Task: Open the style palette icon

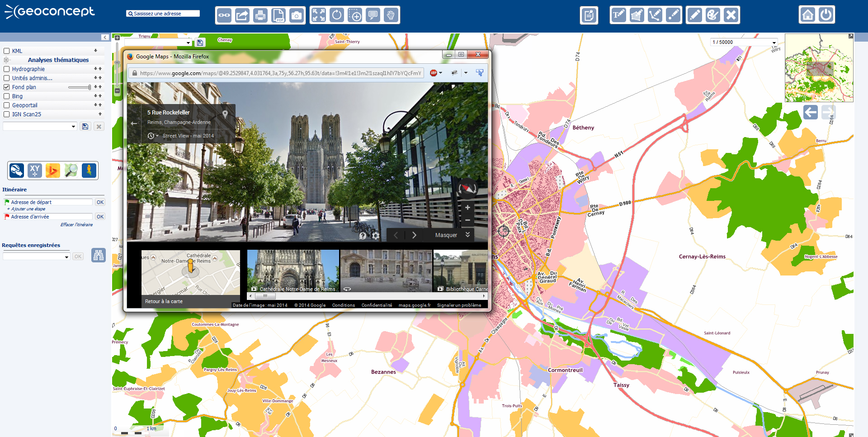Action: [713, 15]
